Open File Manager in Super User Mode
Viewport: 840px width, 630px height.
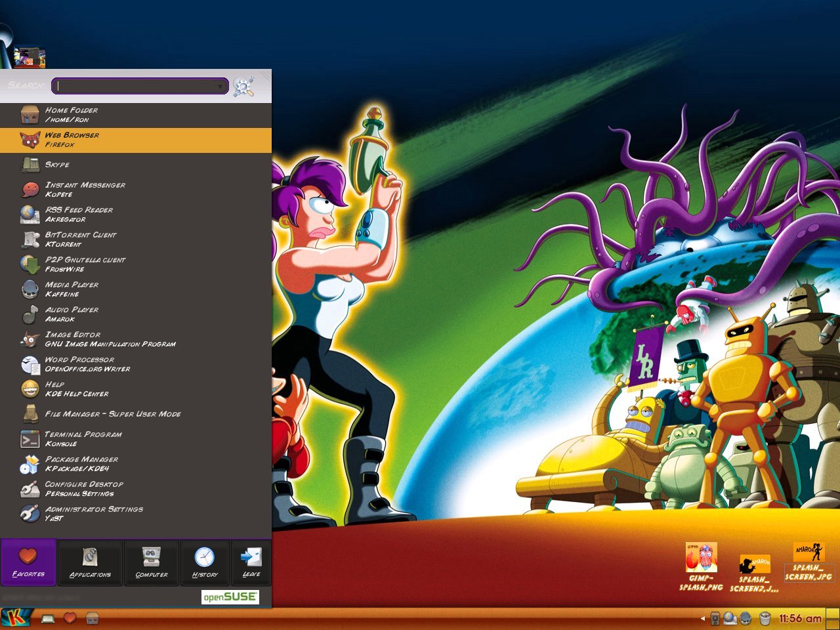point(136,414)
